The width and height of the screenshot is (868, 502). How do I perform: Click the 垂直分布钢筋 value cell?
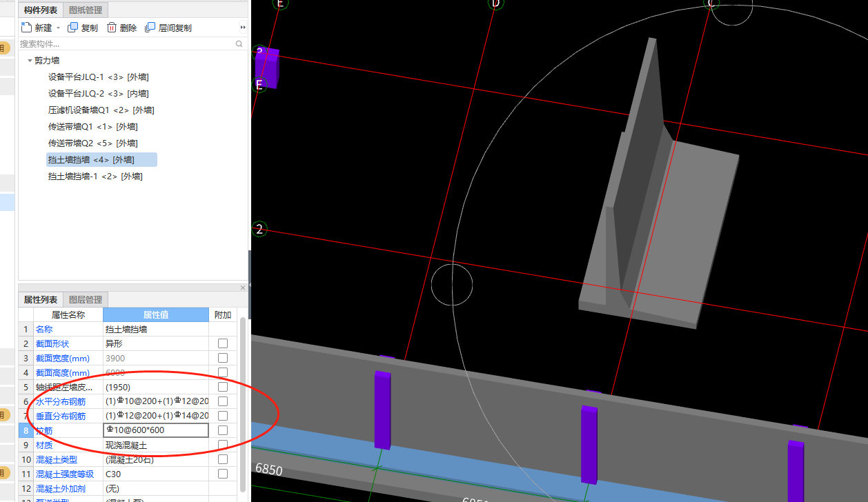[156, 416]
